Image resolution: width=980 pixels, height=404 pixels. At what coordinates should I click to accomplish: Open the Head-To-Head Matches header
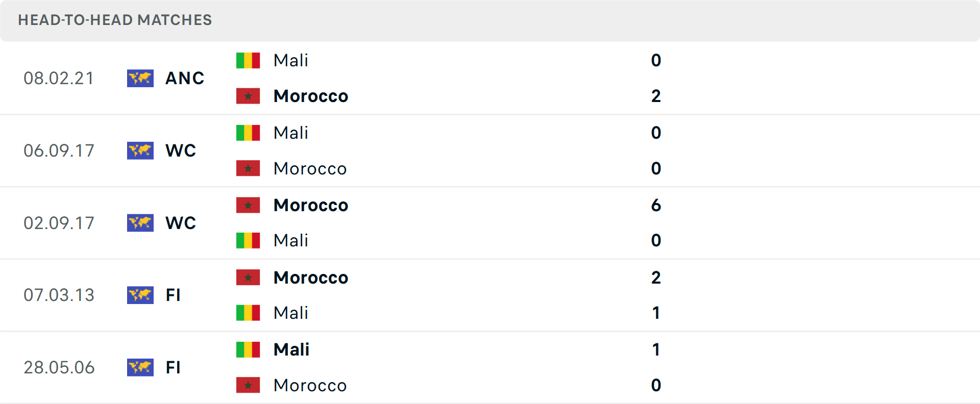coord(115,20)
